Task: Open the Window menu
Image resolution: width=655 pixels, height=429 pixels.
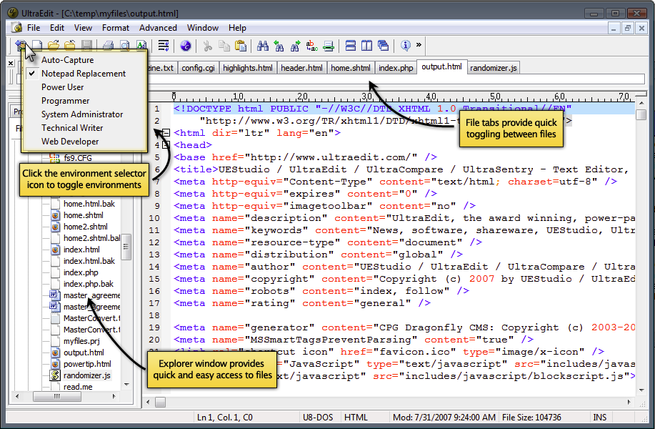Action: 203,28
